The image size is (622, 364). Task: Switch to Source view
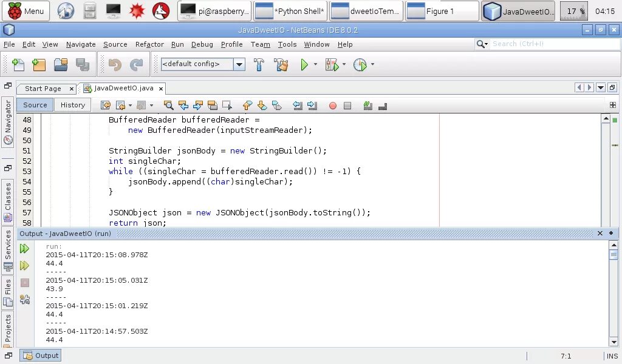tap(35, 105)
